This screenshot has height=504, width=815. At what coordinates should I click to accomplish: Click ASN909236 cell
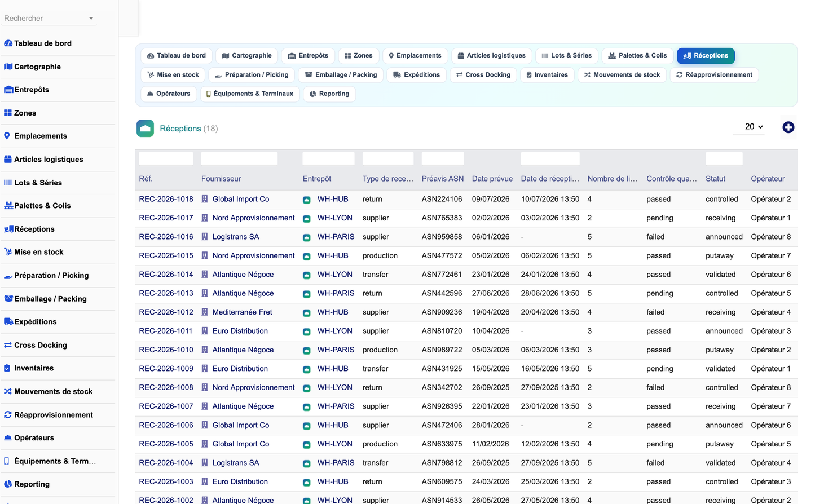click(442, 312)
